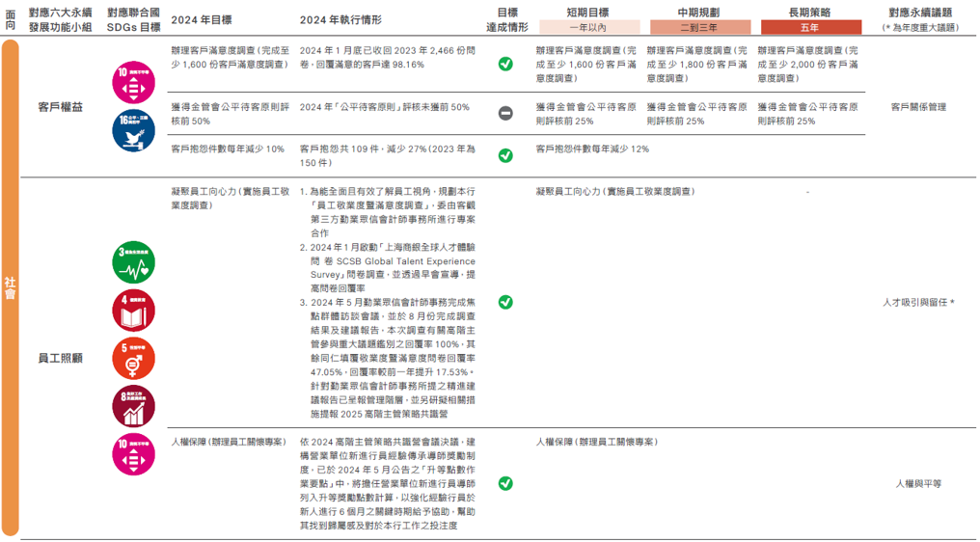The height and width of the screenshot is (542, 980).
Task: Click the text 2024 年「公平待客原則」評核未獲前 50%
Action: click(x=384, y=107)
